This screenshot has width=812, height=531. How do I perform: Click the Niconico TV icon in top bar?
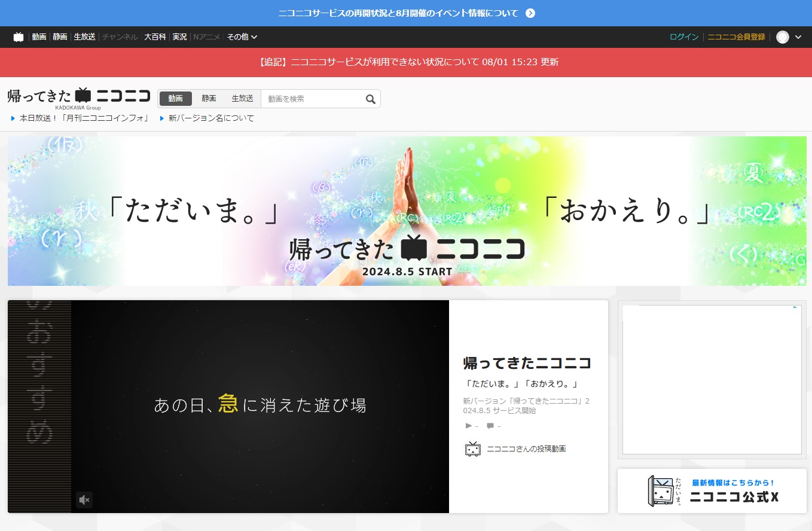pyautogui.click(x=19, y=37)
